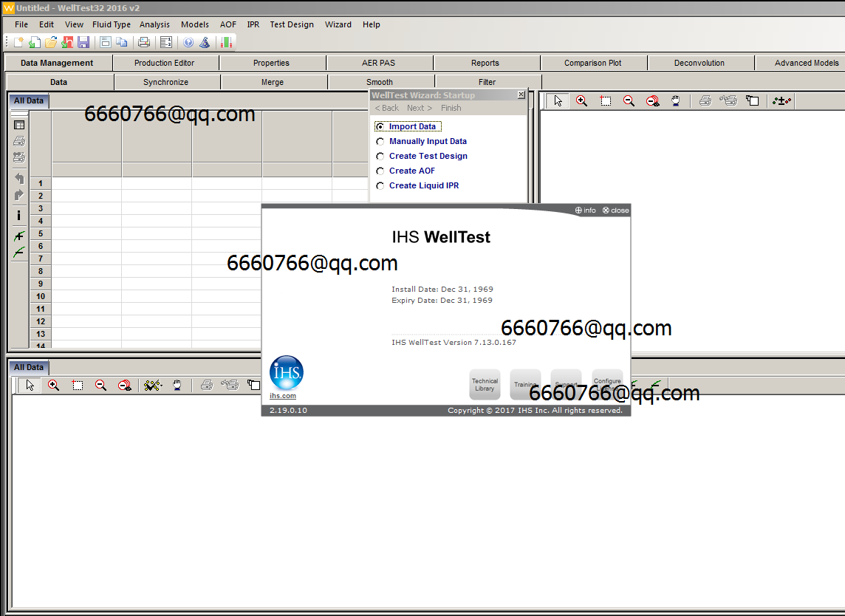Click the red Harmony import icon

[67, 42]
